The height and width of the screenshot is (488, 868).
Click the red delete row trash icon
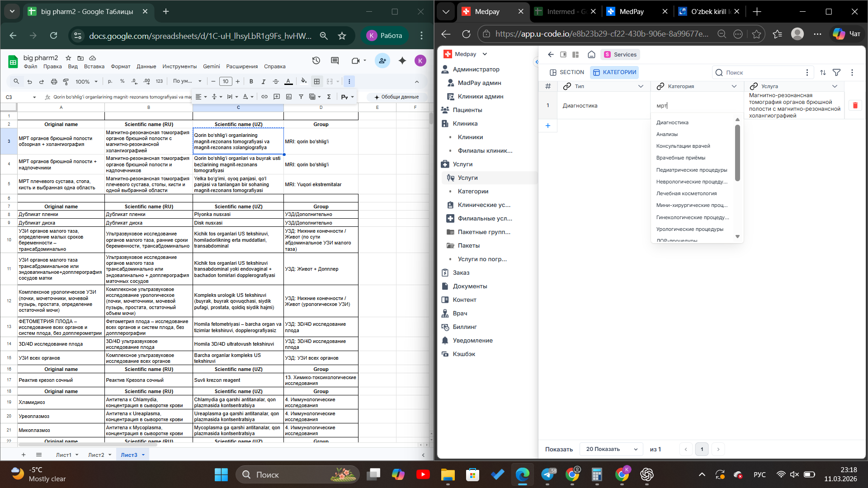(x=855, y=105)
